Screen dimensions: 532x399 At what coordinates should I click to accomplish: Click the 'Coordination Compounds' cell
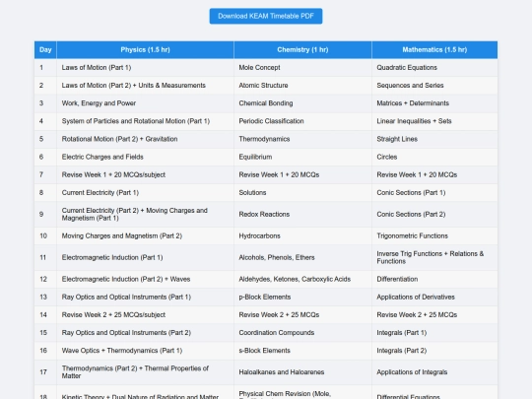(x=302, y=333)
